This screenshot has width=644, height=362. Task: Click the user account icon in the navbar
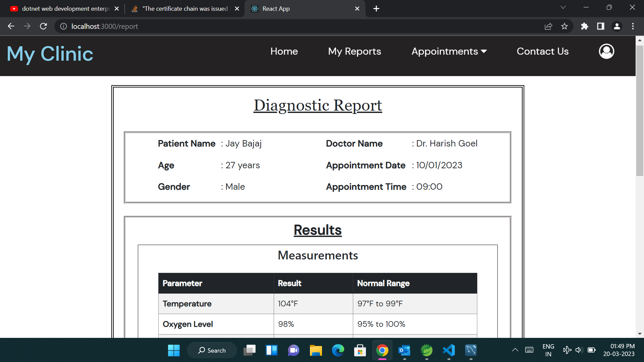click(x=606, y=51)
